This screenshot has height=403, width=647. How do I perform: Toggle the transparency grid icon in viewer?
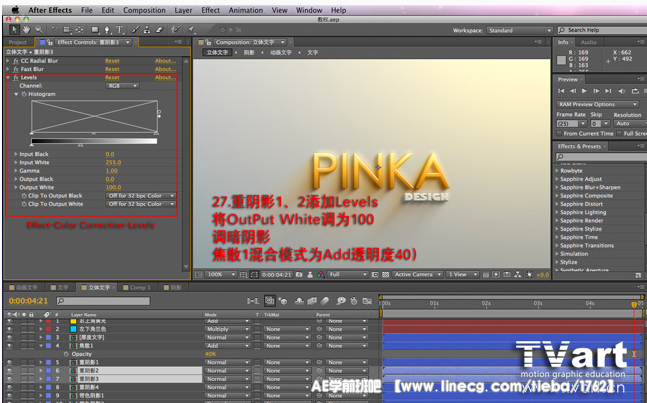pos(385,274)
